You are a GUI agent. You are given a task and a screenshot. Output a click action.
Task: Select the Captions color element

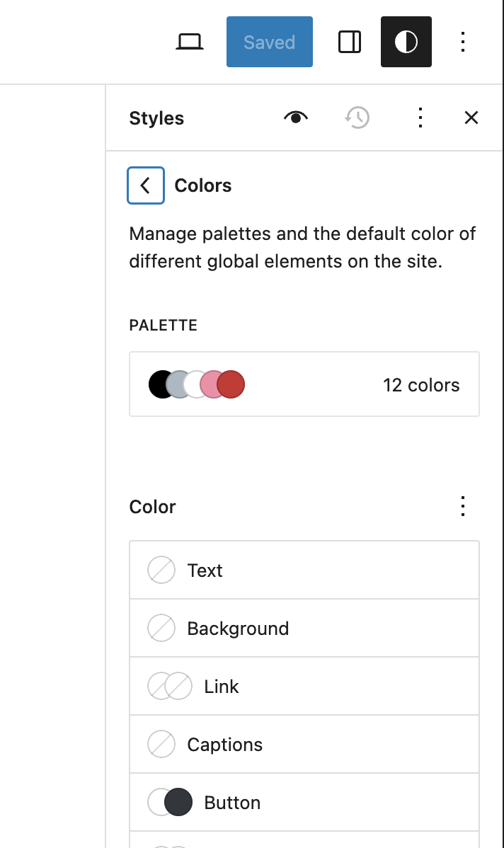pyautogui.click(x=304, y=744)
